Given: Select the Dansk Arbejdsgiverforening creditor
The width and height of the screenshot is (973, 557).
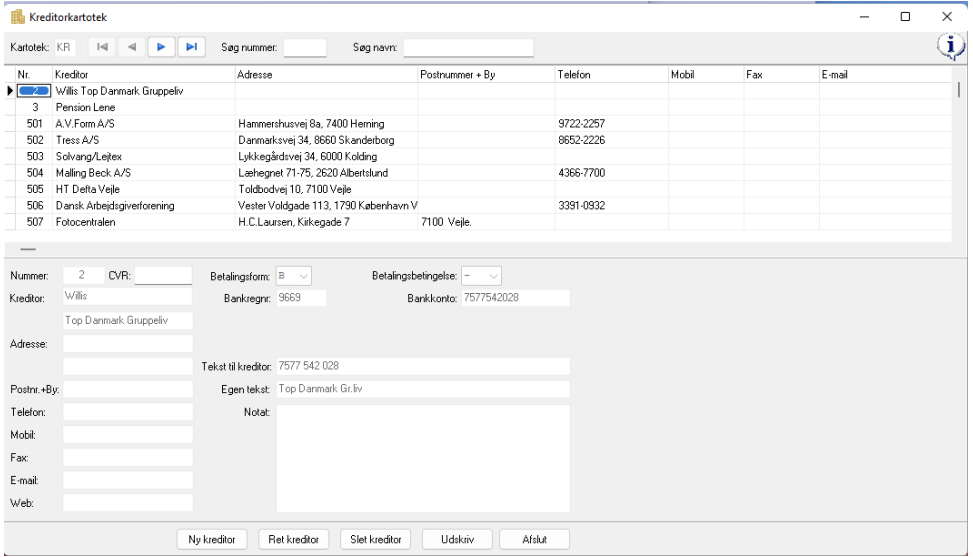Looking at the screenshot, I should click(x=478, y=205).
